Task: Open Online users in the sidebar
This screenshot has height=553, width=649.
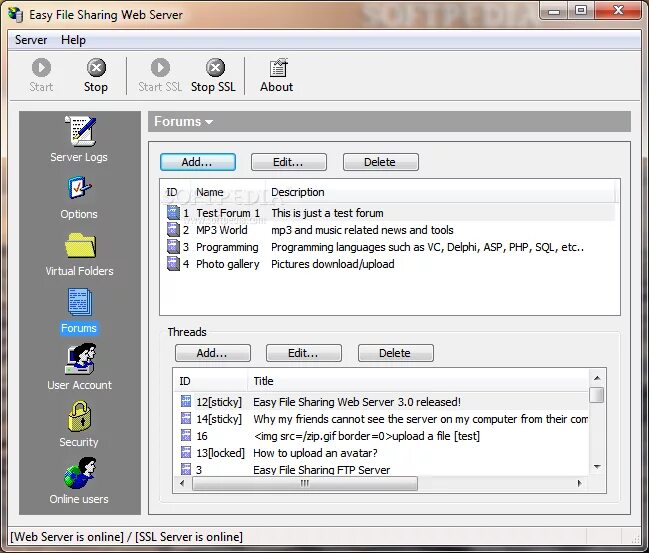Action: [80, 473]
